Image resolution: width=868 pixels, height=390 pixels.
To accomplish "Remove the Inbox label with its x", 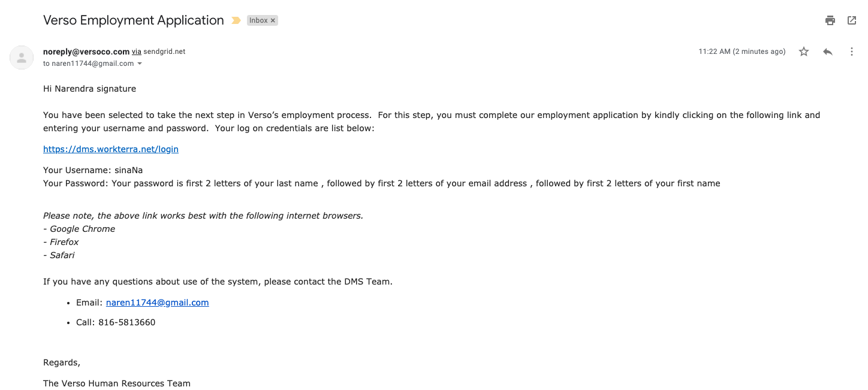I will pos(273,20).
